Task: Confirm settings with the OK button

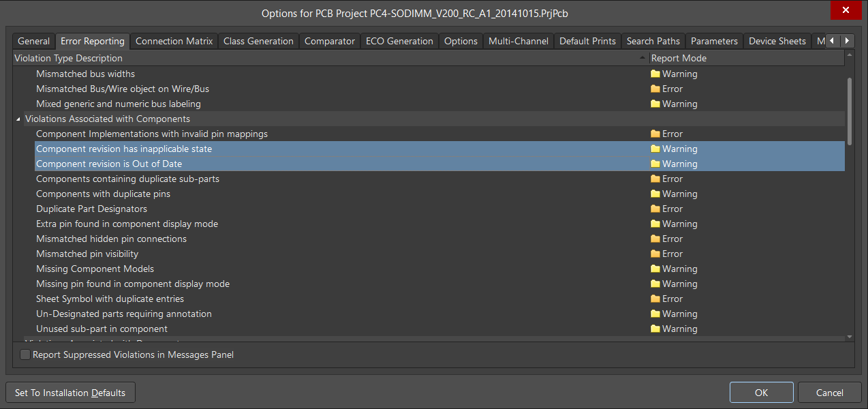Action: pos(761,392)
